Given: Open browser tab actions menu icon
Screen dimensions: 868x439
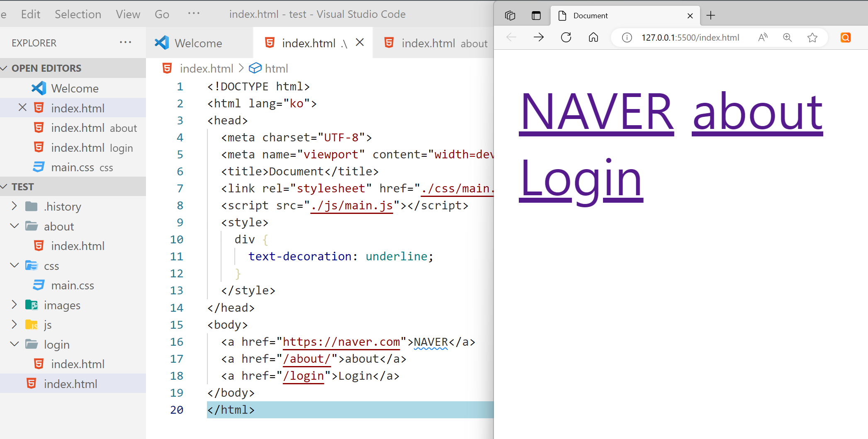Looking at the screenshot, I should tap(536, 16).
